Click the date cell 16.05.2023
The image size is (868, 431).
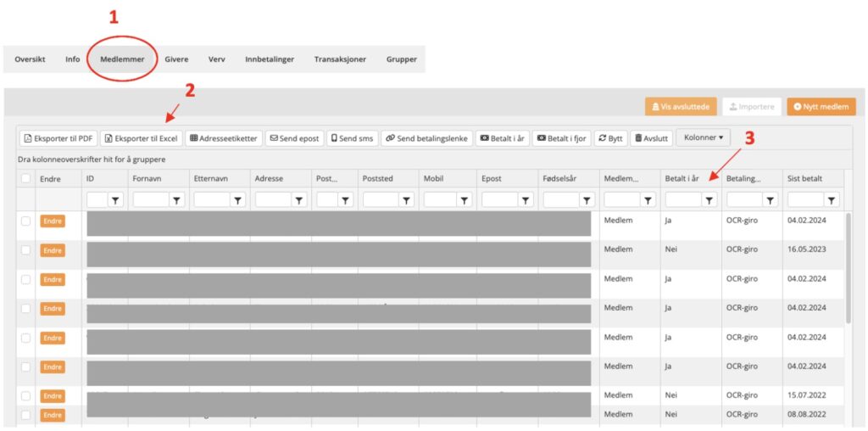pyautogui.click(x=807, y=249)
